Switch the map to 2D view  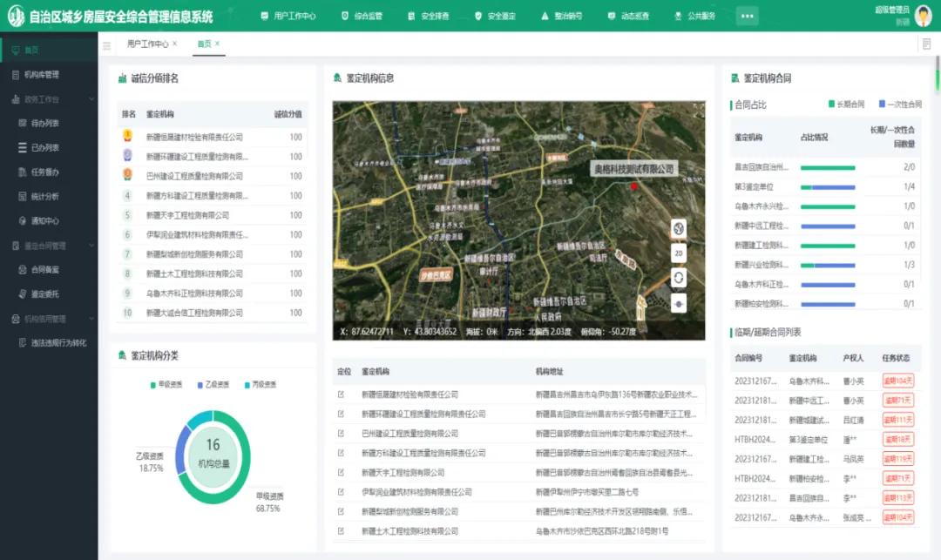pos(679,253)
